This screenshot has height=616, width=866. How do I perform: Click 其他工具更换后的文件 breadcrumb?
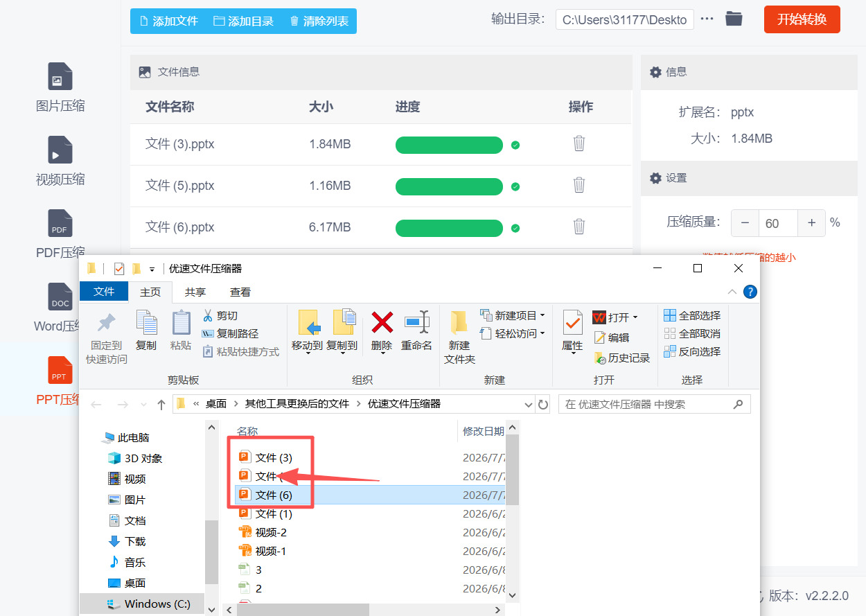pyautogui.click(x=297, y=404)
